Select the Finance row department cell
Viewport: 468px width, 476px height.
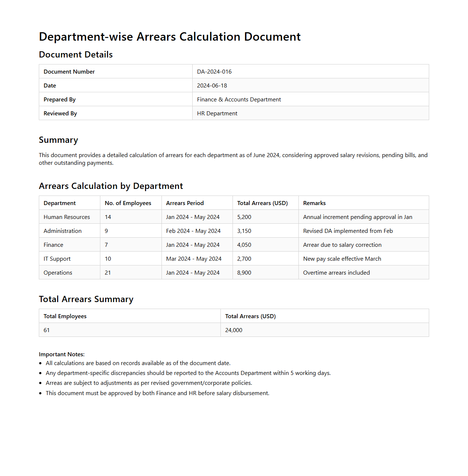[x=53, y=245]
